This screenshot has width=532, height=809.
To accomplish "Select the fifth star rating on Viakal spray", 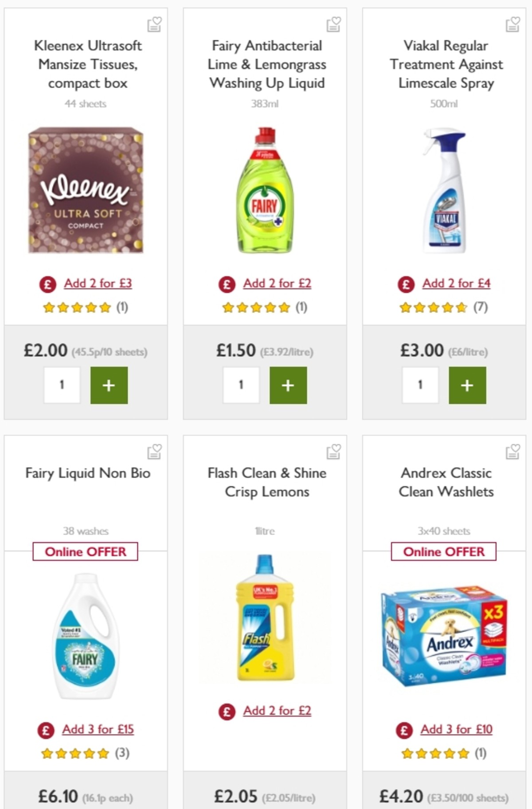I will (461, 307).
